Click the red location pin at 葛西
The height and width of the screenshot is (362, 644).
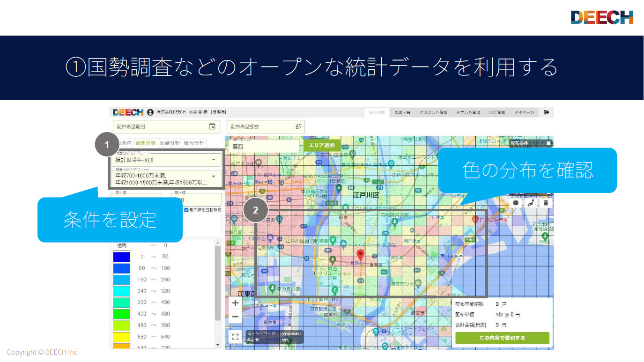[360, 255]
